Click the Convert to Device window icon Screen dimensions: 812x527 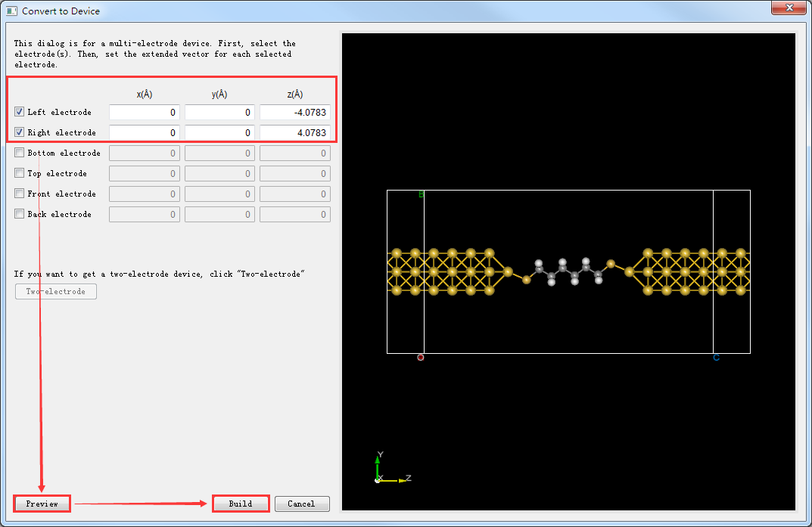click(x=12, y=11)
